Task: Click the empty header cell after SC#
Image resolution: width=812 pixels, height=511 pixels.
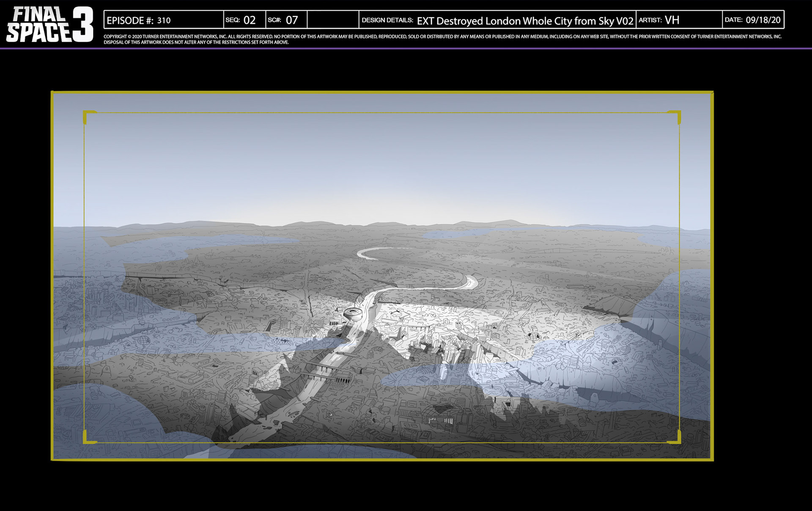Action: point(333,20)
